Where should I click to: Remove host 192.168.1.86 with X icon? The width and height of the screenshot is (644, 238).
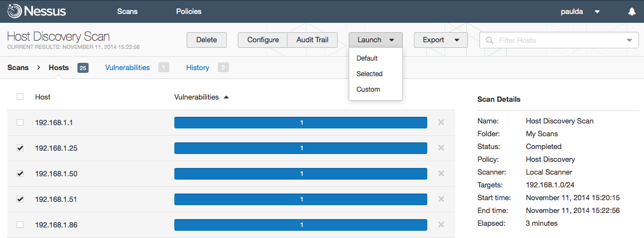(x=441, y=225)
